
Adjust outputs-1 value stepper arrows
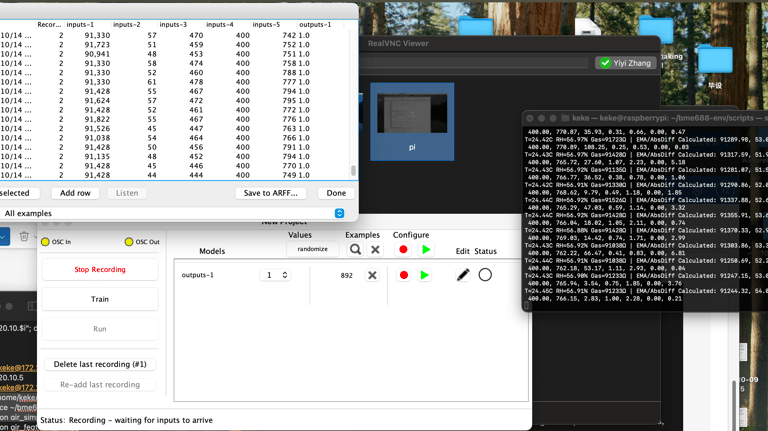pos(285,275)
